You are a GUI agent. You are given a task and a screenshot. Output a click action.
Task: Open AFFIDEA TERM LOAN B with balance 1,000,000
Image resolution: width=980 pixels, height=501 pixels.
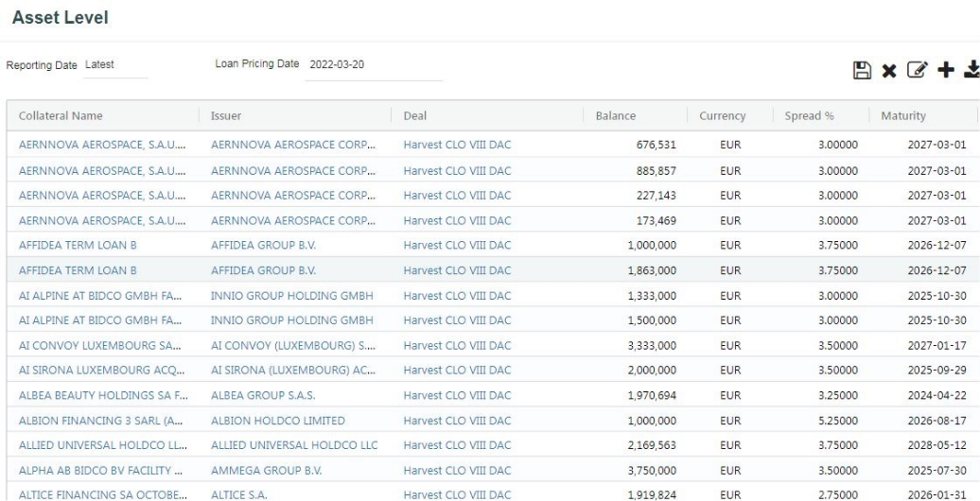coord(78,246)
